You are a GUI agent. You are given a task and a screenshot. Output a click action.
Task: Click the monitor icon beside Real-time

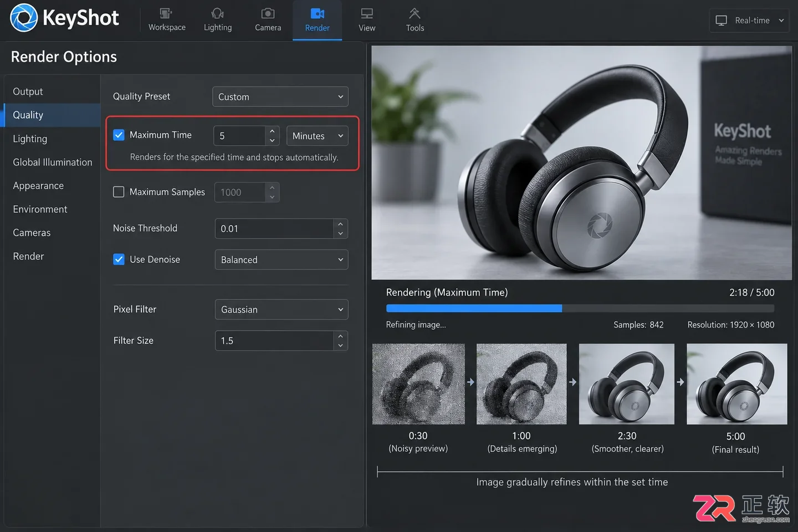pos(721,21)
